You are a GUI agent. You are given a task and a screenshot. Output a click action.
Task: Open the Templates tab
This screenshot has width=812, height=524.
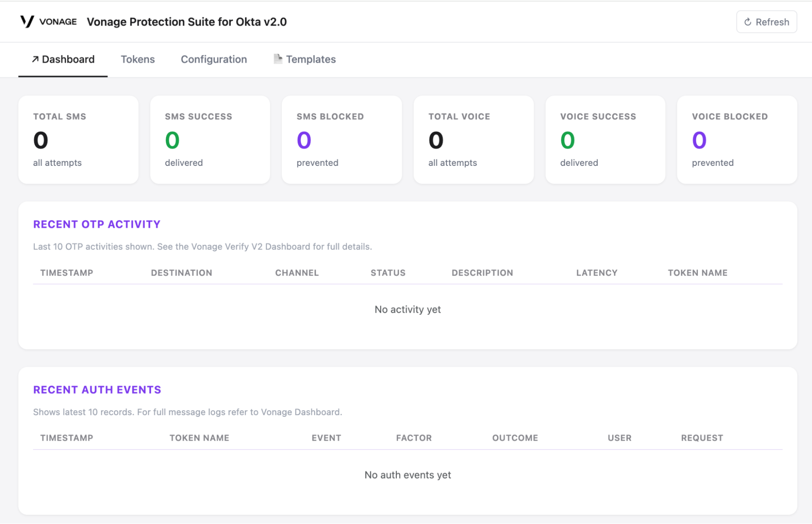click(x=305, y=59)
